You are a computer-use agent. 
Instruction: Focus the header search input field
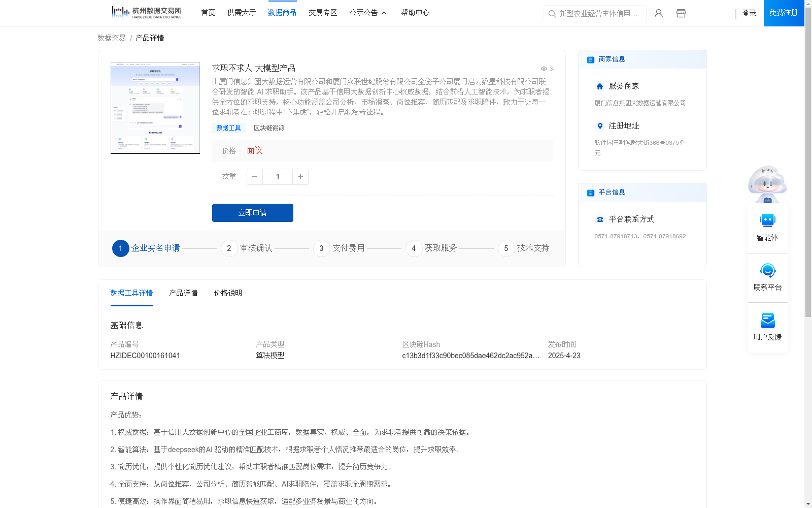[x=599, y=14]
